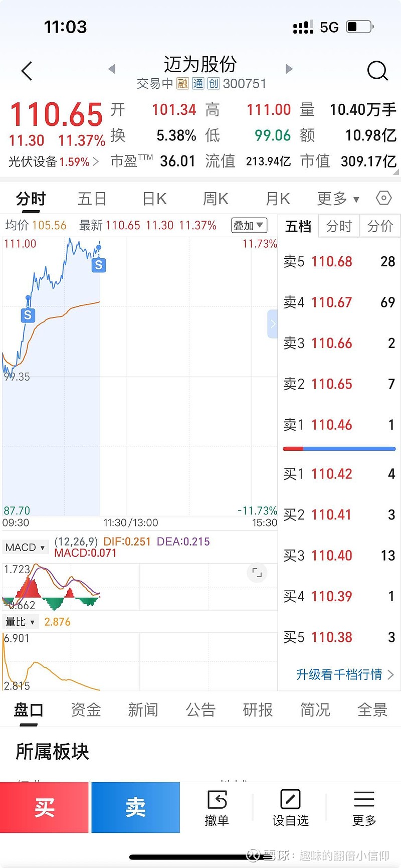Tap the 升级看千档行情 link
This screenshot has height=868, width=401.
(x=345, y=674)
